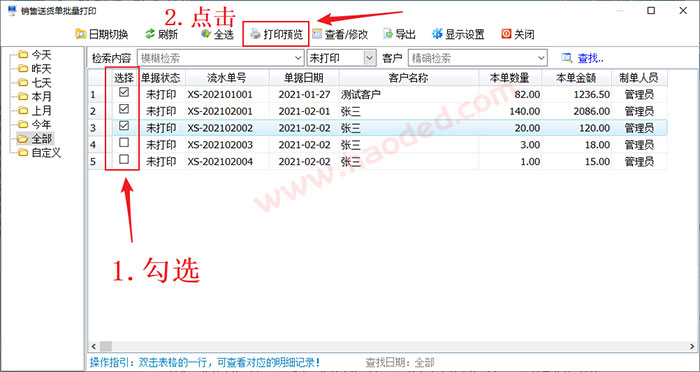Select 昨天 in the date tree
Screen dimensions: 700x372
coord(42,69)
